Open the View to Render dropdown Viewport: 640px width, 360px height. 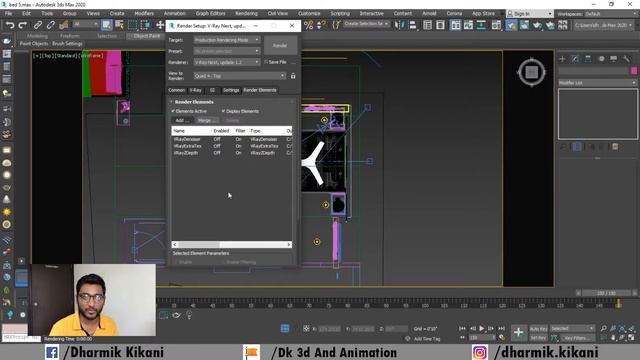pos(239,76)
